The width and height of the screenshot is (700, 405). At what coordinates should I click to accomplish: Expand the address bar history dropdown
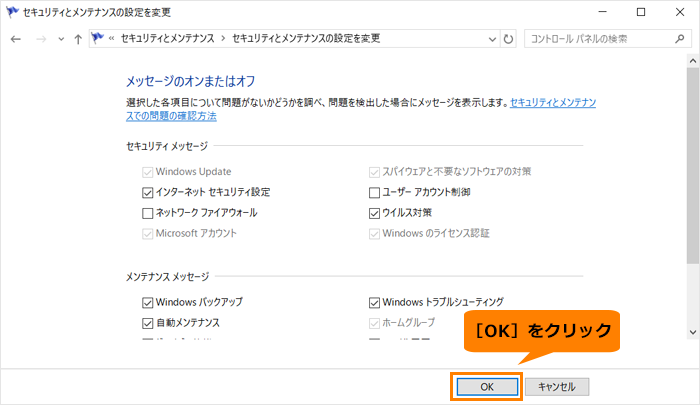click(492, 39)
